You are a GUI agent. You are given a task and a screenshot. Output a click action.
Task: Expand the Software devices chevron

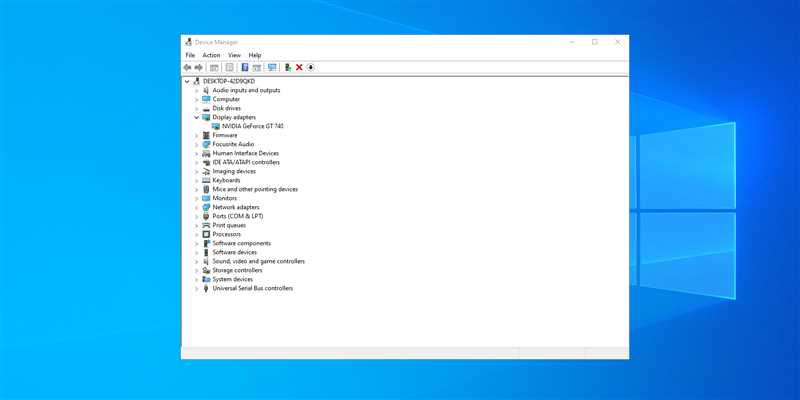(196, 252)
